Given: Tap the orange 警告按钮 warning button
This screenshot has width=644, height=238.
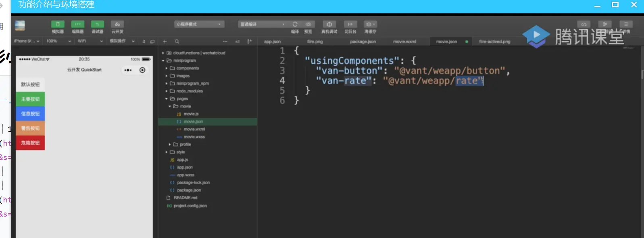Looking at the screenshot, I should (31, 128).
